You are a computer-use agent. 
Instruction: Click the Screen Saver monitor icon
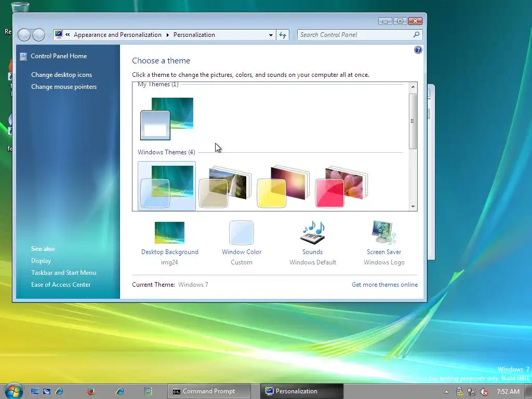(x=384, y=232)
